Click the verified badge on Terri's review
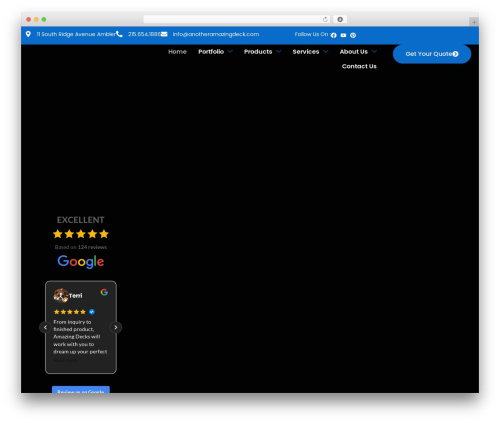Viewport: 500px width, 423px height. [x=92, y=312]
